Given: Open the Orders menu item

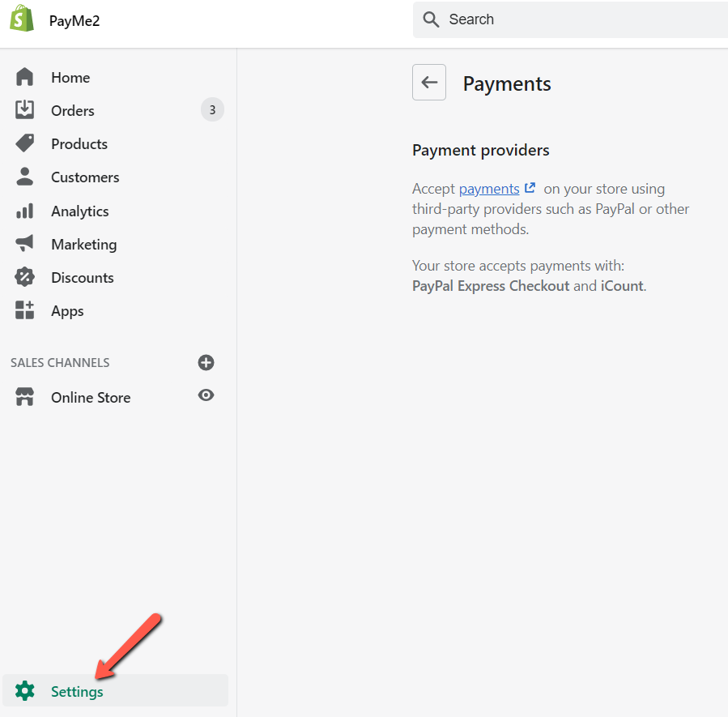Looking at the screenshot, I should 73,111.
